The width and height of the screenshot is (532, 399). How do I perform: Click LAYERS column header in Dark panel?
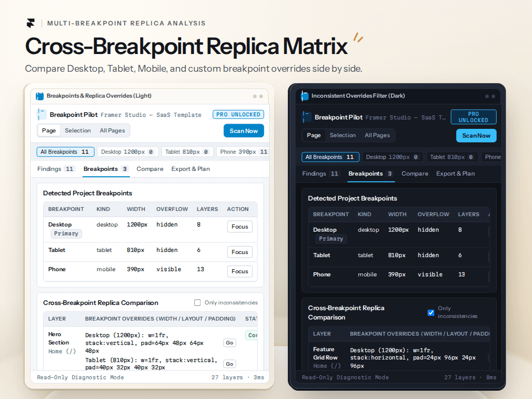click(469, 215)
